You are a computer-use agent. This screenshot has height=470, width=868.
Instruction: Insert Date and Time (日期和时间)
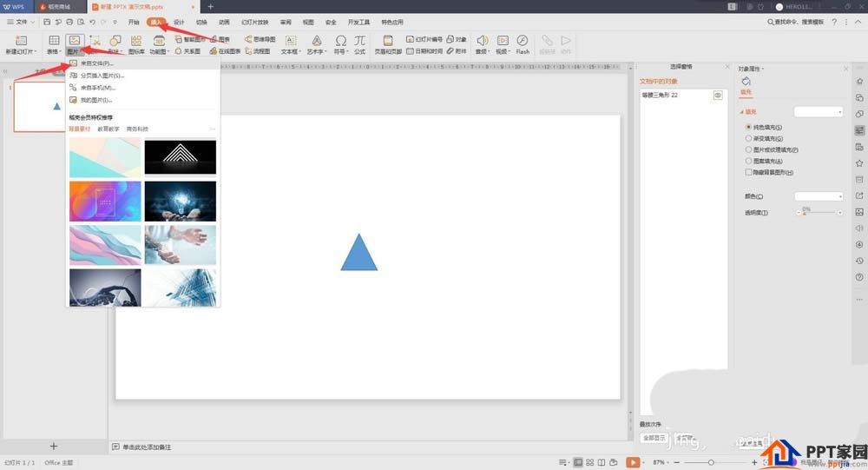(x=424, y=51)
